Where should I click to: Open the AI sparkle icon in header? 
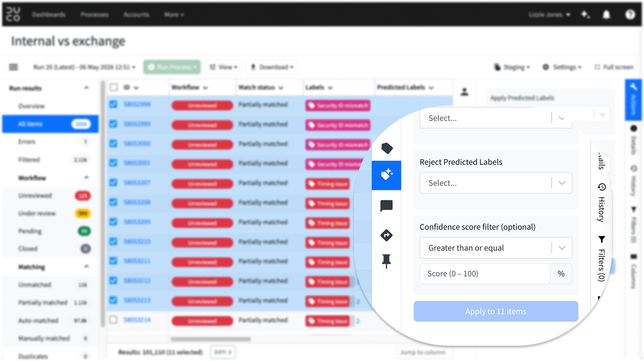(x=586, y=15)
